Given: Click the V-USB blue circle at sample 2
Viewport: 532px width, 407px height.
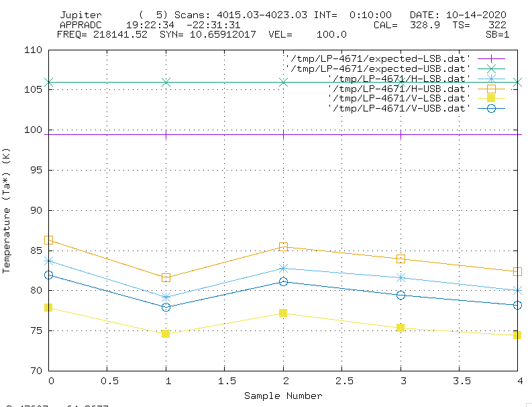Looking at the screenshot, I should click(x=283, y=281).
